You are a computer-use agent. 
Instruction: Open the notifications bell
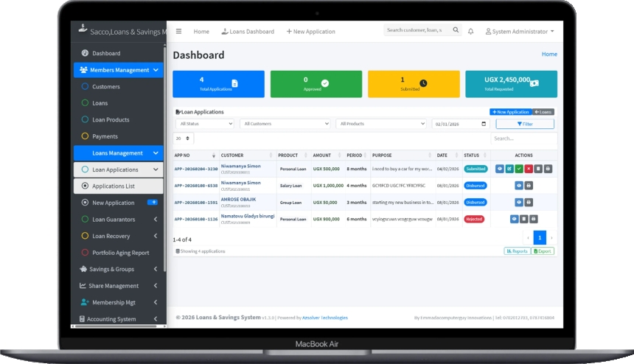470,32
